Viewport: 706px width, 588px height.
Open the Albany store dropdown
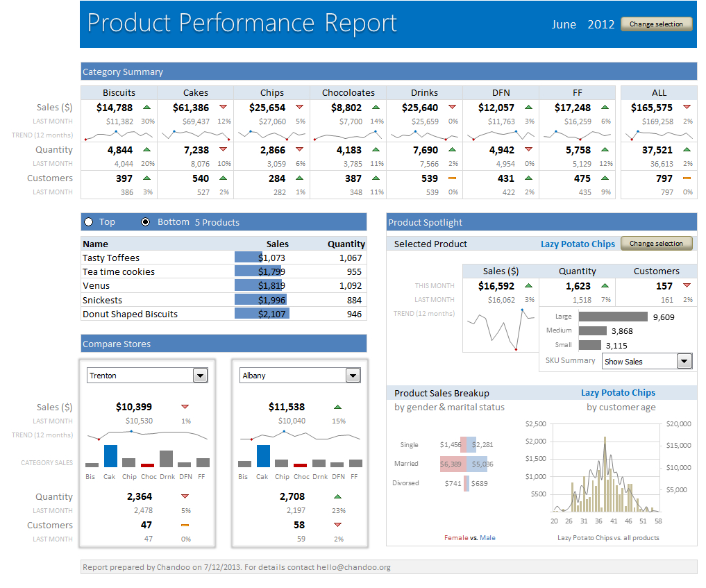click(x=353, y=376)
